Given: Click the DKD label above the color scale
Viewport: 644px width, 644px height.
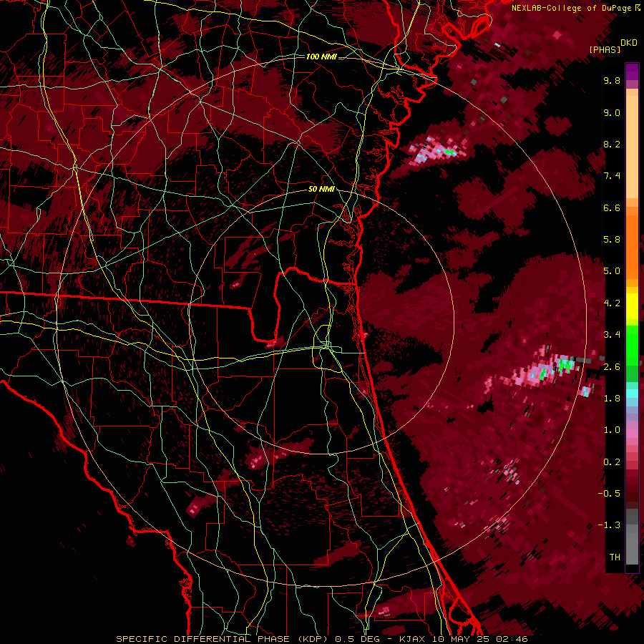Looking at the screenshot, I should click(x=629, y=43).
